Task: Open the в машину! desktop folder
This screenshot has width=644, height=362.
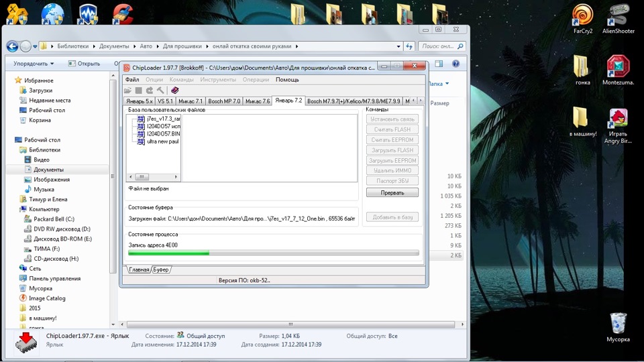Action: pos(582,121)
